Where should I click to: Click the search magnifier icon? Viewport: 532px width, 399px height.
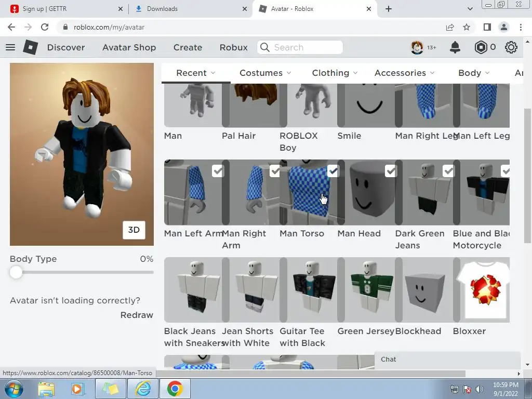[x=264, y=47]
